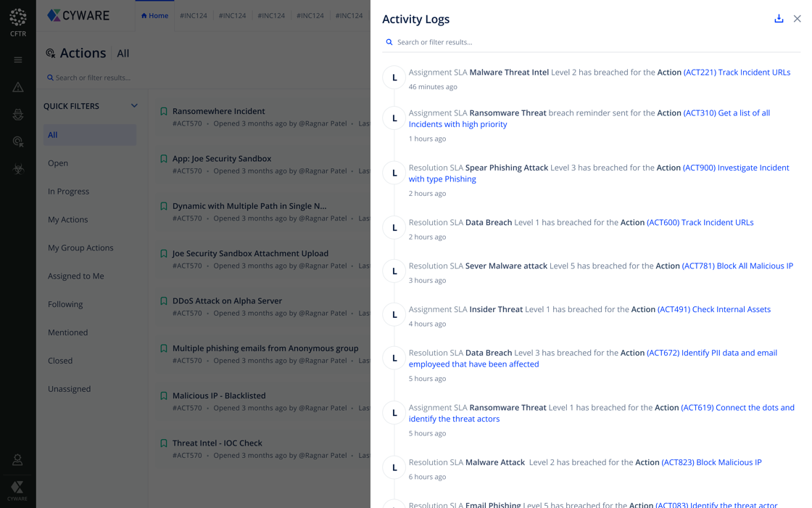Toggle bookmark on Ransomewhere Incident
812x508 pixels.
164,112
